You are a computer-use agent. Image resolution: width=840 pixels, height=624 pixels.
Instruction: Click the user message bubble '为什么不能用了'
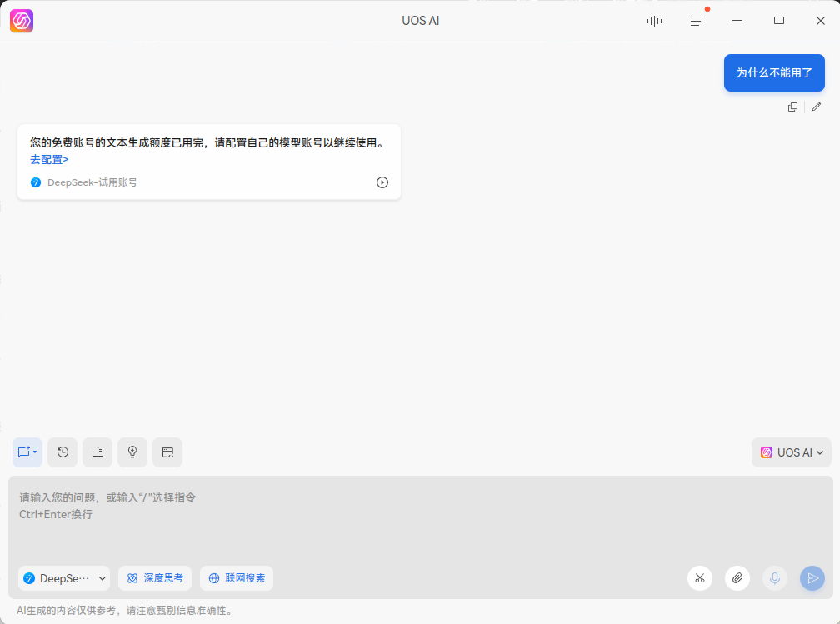pyautogui.click(x=774, y=72)
